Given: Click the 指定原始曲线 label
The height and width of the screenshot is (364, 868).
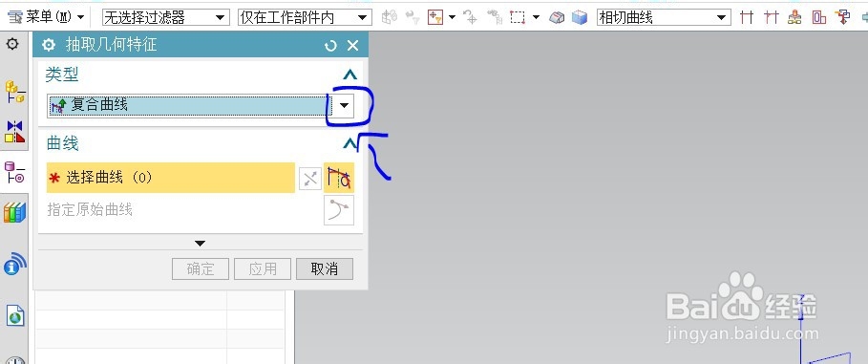Looking at the screenshot, I should click(90, 210).
